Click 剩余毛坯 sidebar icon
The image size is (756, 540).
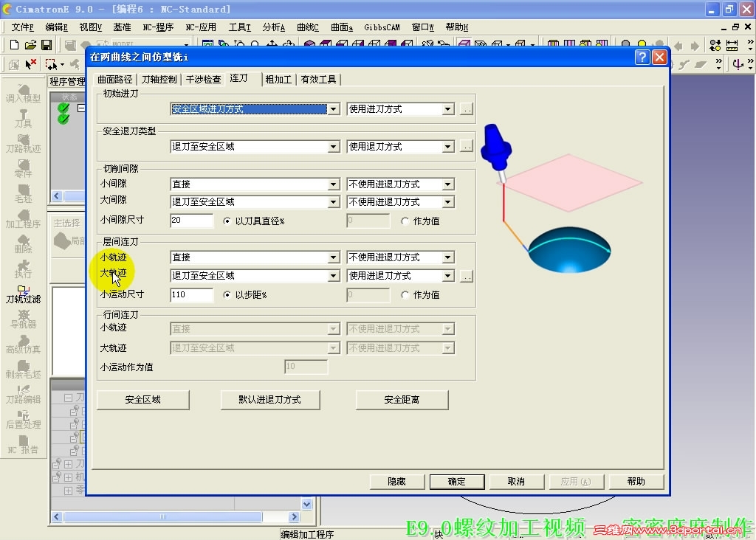23,369
